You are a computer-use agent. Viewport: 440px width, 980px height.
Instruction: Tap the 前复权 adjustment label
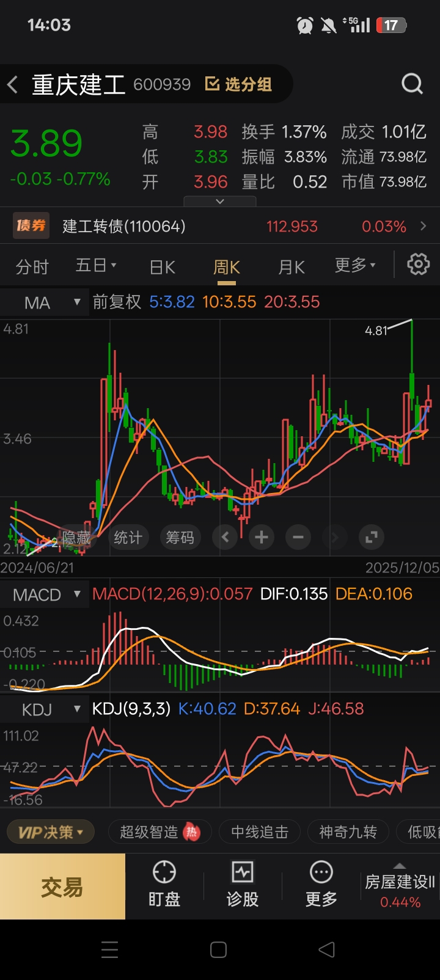[x=117, y=302]
